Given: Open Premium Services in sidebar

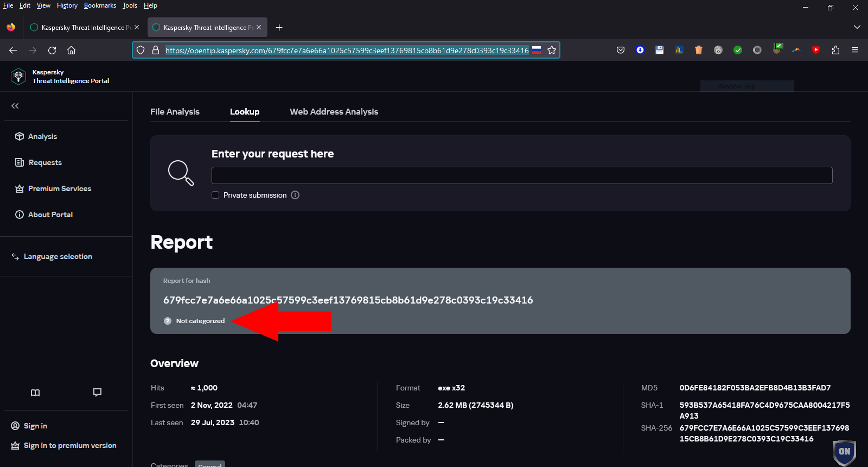Looking at the screenshot, I should (59, 188).
